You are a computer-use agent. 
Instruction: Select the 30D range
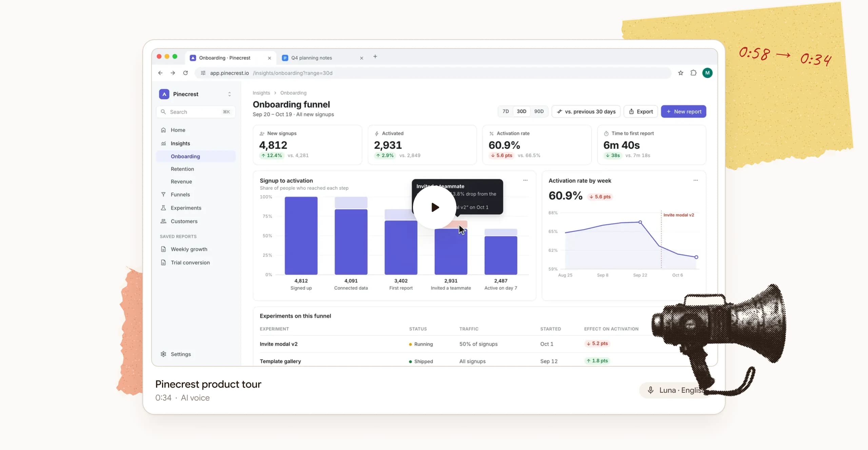(521, 111)
